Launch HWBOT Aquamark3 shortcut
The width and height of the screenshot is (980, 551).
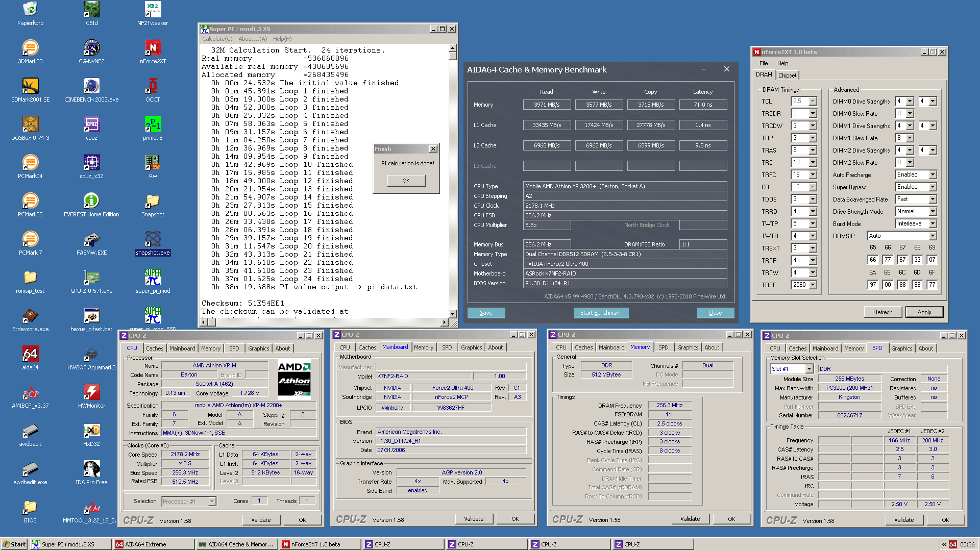coord(92,358)
